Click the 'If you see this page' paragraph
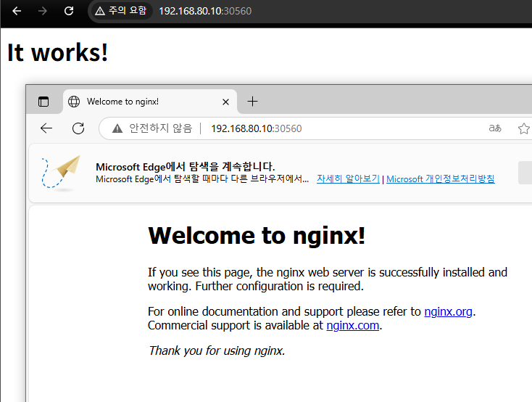This screenshot has height=402, width=532. [x=328, y=279]
